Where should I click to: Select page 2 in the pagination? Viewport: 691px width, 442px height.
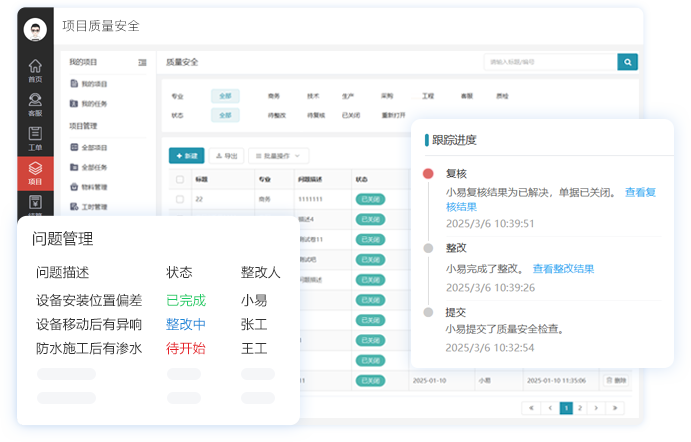[x=580, y=408]
